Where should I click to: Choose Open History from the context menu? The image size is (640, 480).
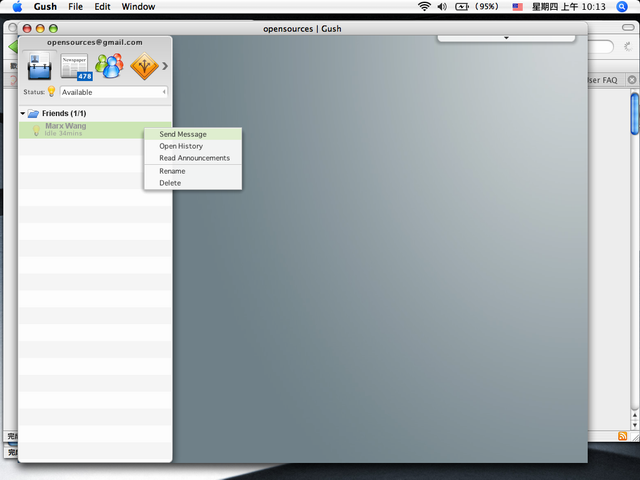(x=193, y=146)
